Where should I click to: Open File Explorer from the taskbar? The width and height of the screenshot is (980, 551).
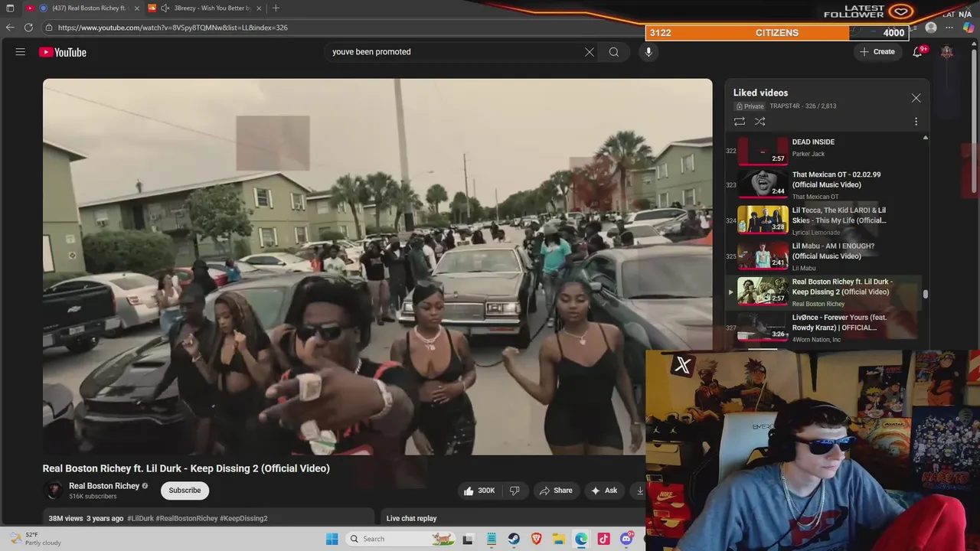tap(559, 539)
